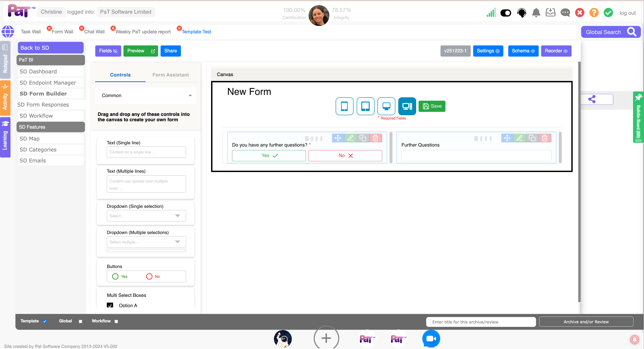Click edit pencil on first question field
Image resolution: width=644 pixels, height=349 pixels.
tap(350, 138)
